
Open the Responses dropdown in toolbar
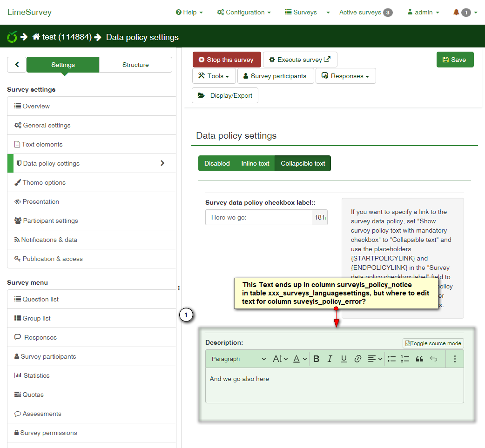(x=345, y=76)
